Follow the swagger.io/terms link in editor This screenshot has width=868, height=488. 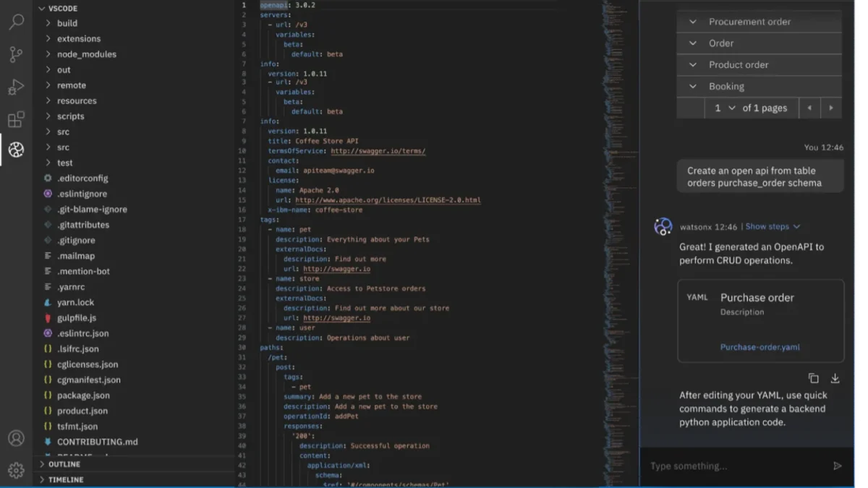click(378, 151)
